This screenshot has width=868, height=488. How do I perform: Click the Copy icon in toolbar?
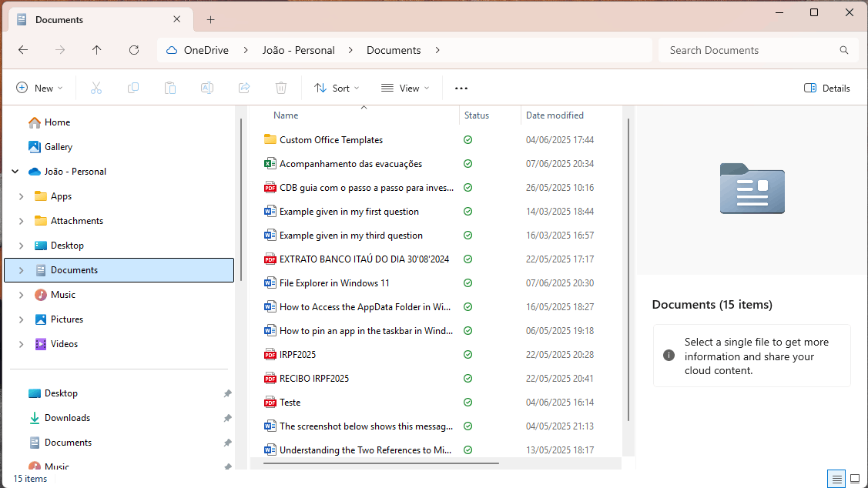tap(132, 88)
